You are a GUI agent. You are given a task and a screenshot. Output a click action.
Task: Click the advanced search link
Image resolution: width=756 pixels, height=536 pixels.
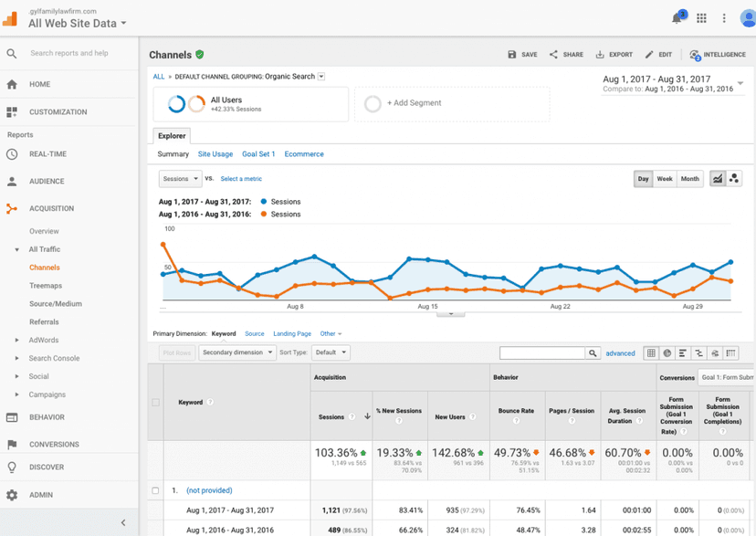point(620,352)
